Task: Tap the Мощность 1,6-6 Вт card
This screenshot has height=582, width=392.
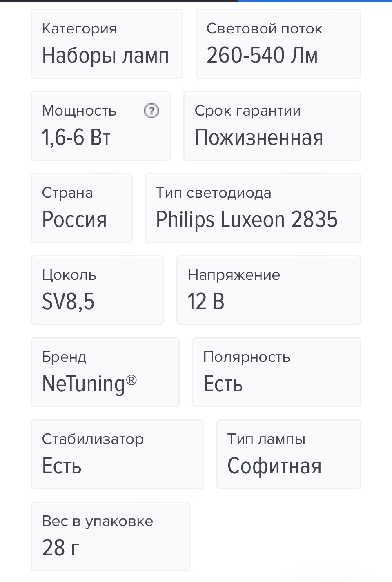Action: [x=101, y=126]
